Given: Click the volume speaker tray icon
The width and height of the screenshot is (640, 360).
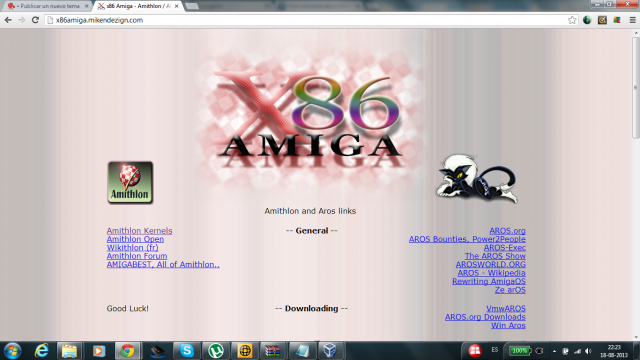Looking at the screenshot, I should coord(588,351).
